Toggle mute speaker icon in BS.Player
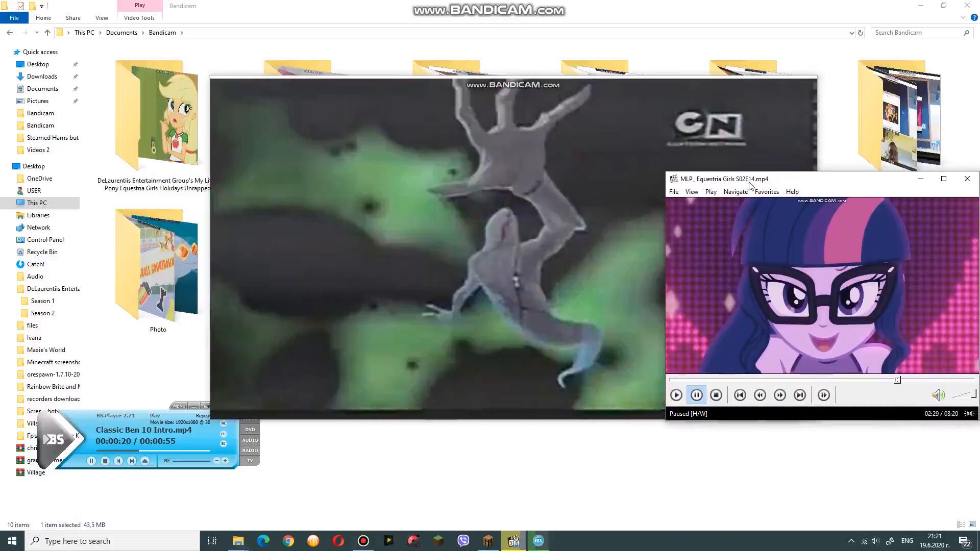 (x=166, y=461)
